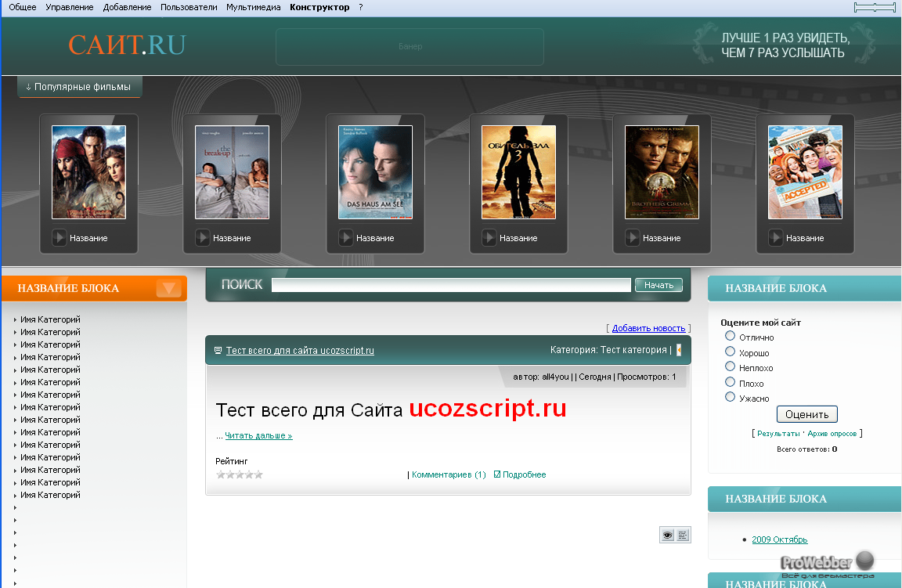
Task: Click the small icon before the news title link
Action: click(218, 351)
